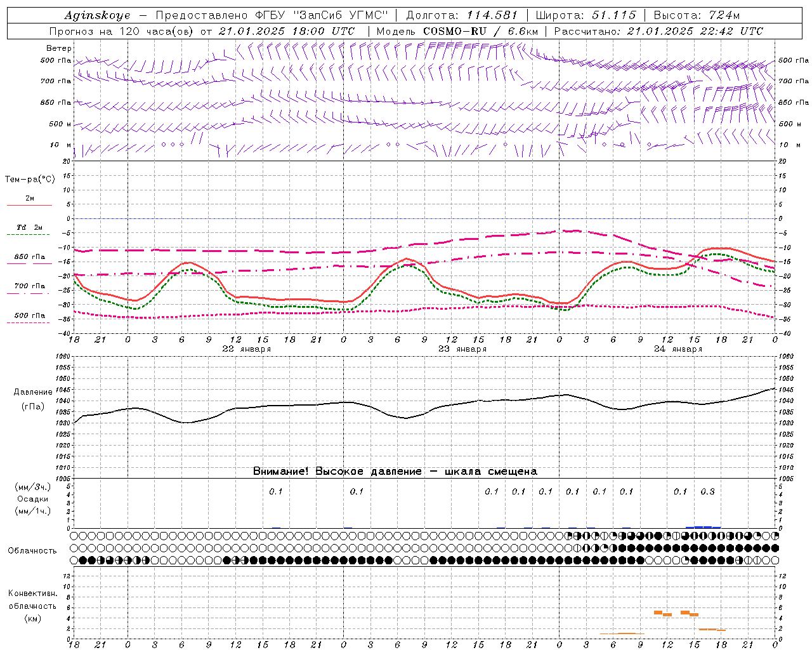Click the forecast start time 21.01.2025 18:00 UTC
812x650 pixels.
coord(287,31)
